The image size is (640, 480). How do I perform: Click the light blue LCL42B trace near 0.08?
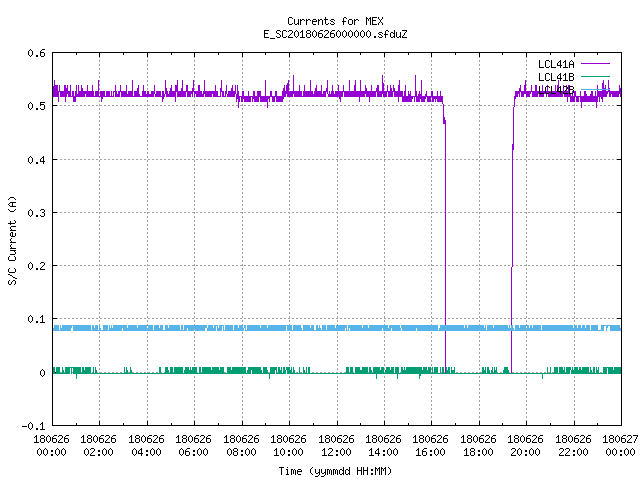pos(337,328)
